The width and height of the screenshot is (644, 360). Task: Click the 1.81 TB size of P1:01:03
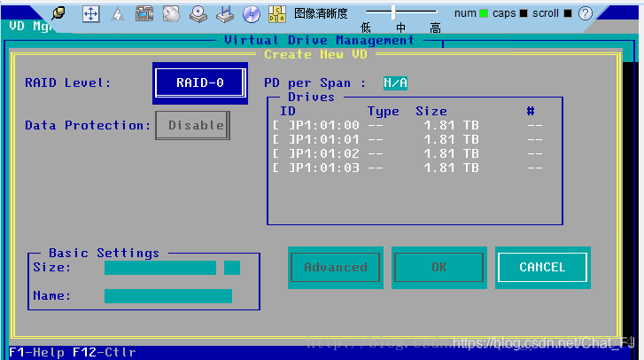tap(451, 168)
